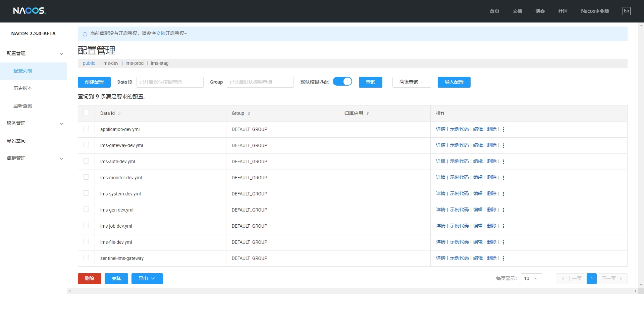Focus the Data ID search field
This screenshot has width=644, height=320.
[170, 82]
